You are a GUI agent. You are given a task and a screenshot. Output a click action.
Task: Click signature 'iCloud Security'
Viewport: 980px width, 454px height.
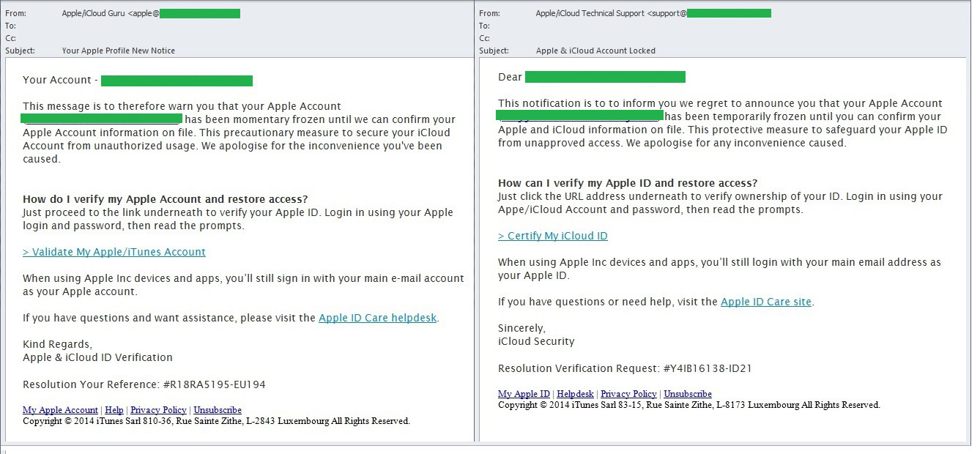[x=536, y=341]
